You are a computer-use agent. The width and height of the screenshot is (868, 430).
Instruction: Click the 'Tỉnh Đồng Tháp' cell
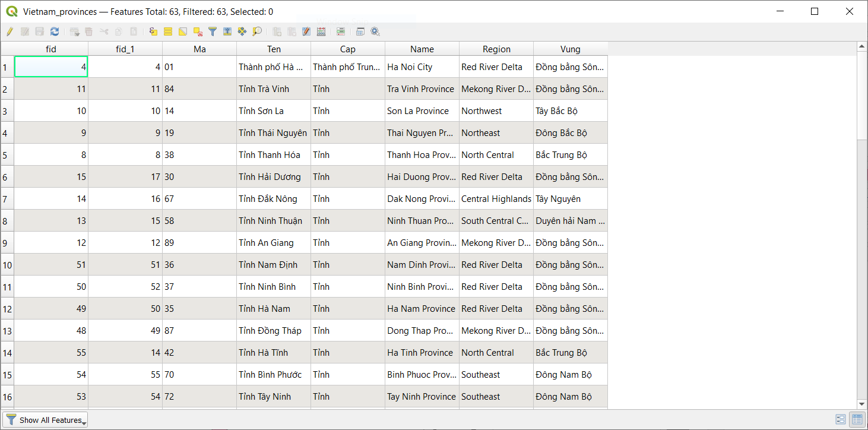click(274, 331)
